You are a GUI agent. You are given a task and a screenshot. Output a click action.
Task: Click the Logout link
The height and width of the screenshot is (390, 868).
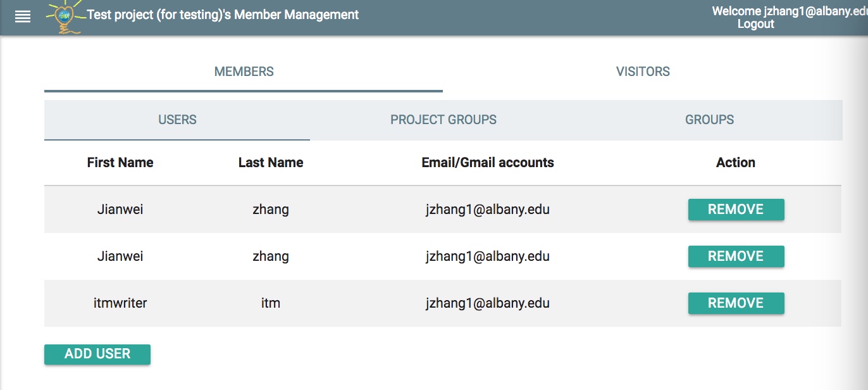756,24
